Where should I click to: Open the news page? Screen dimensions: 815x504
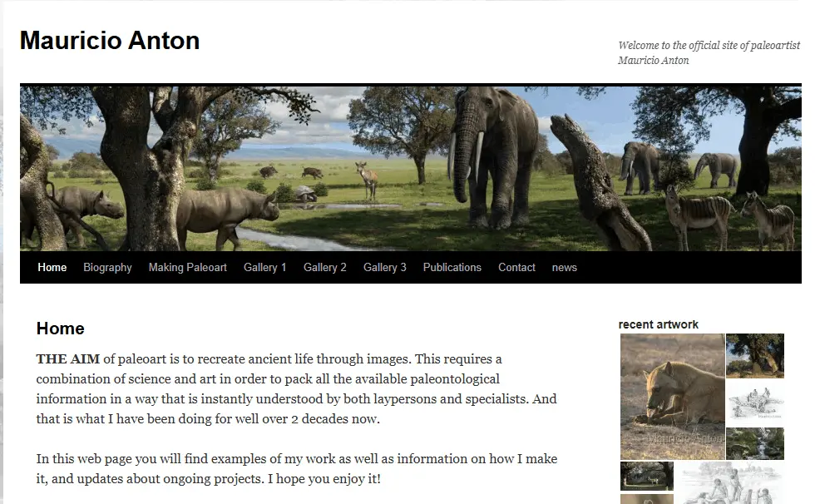[x=564, y=267]
